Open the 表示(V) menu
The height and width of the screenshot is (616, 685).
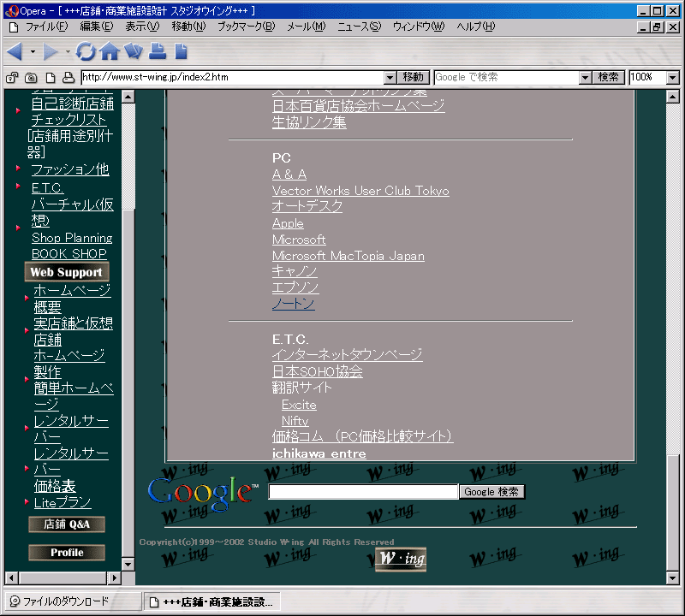tap(142, 27)
